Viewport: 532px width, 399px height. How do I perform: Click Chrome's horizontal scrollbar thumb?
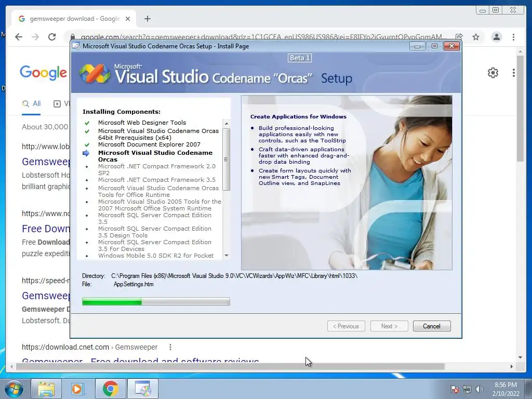coord(230,366)
